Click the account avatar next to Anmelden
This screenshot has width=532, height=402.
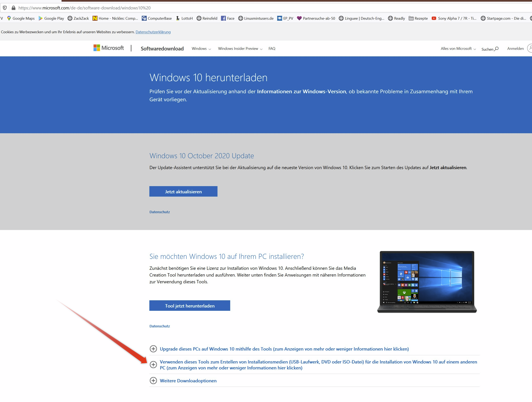(x=530, y=48)
